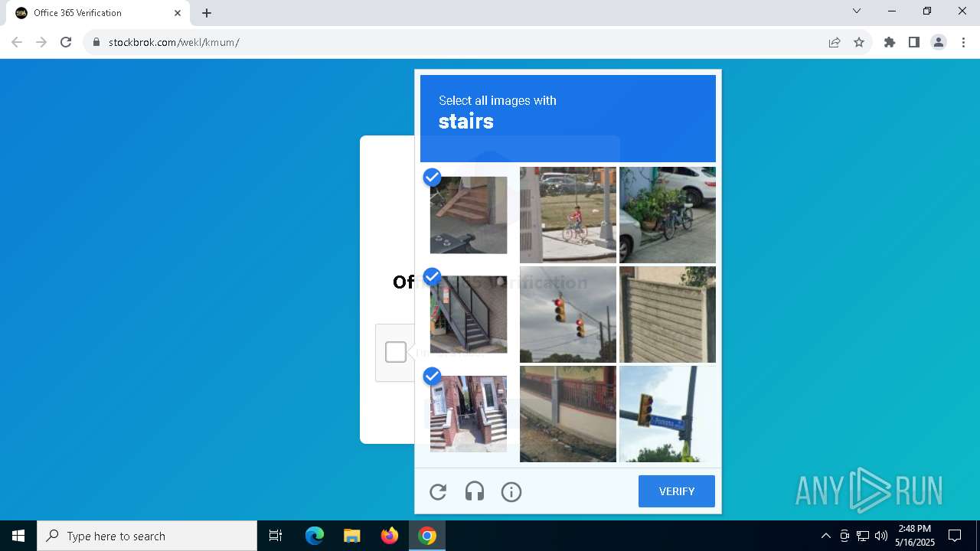Open Chrome profile avatar
This screenshot has width=980, height=551.
pos(939,42)
